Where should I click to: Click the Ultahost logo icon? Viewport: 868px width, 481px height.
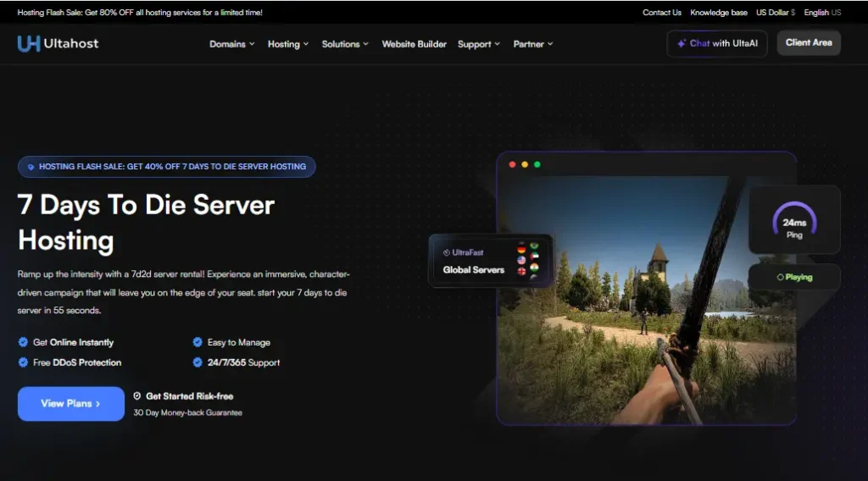(x=29, y=43)
